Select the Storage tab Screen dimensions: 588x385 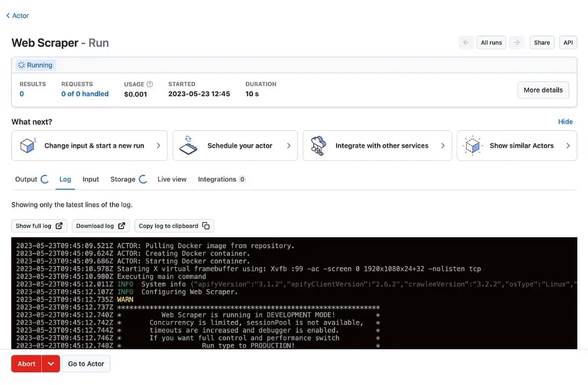[123, 179]
